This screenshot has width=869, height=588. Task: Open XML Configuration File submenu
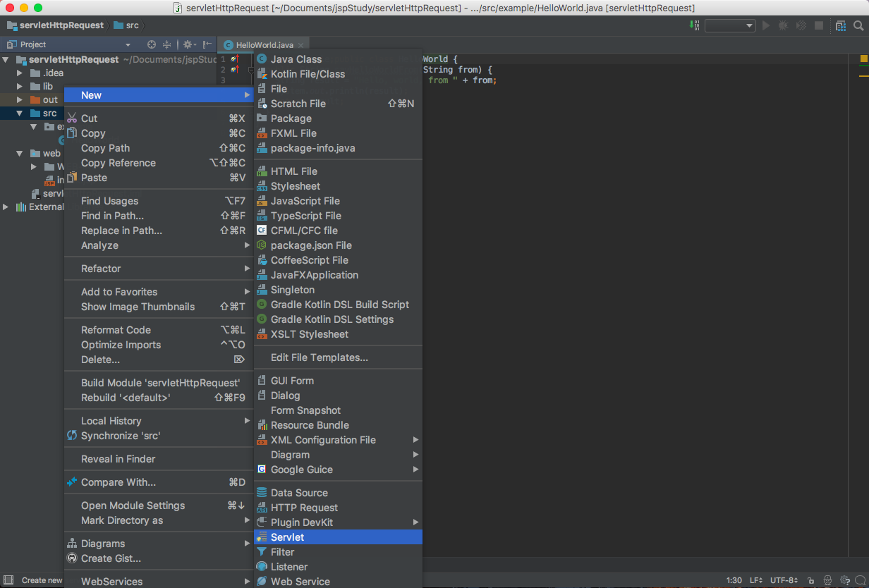click(x=338, y=440)
